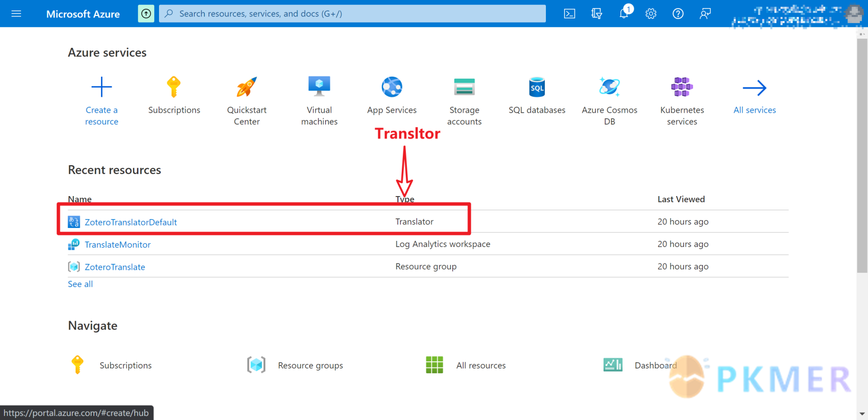868x420 pixels.
Task: Open the All resources grid icon
Action: [x=434, y=365]
